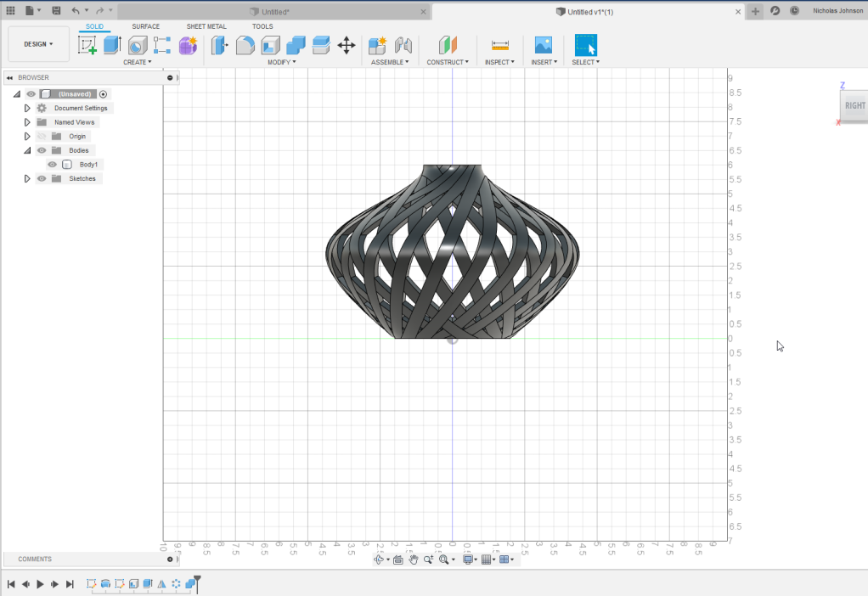Click the Create Form purple icon
Image resolution: width=868 pixels, height=596 pixels.
point(188,45)
